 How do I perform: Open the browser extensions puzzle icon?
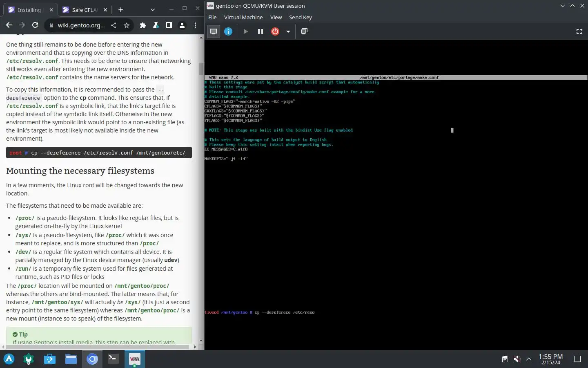[x=143, y=25]
